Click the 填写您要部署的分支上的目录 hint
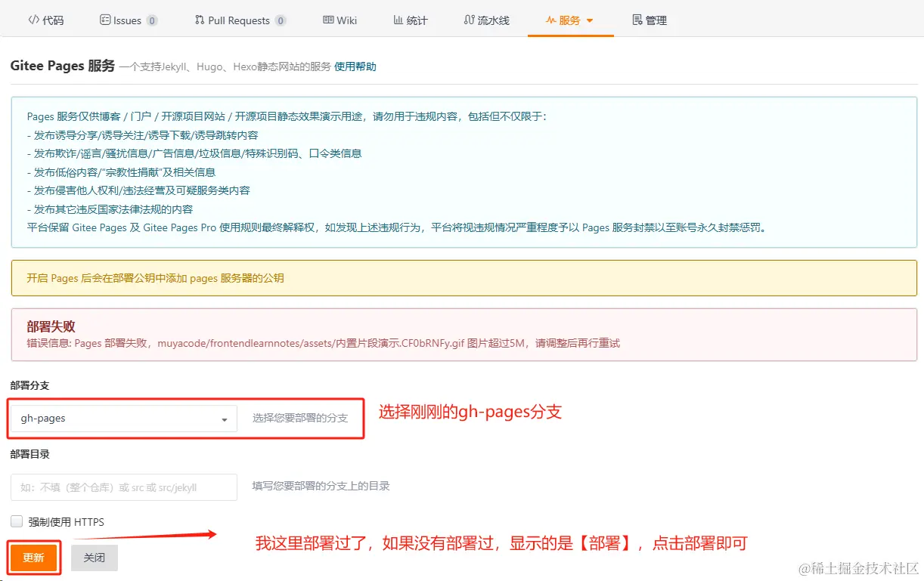This screenshot has height=581, width=924. click(321, 486)
